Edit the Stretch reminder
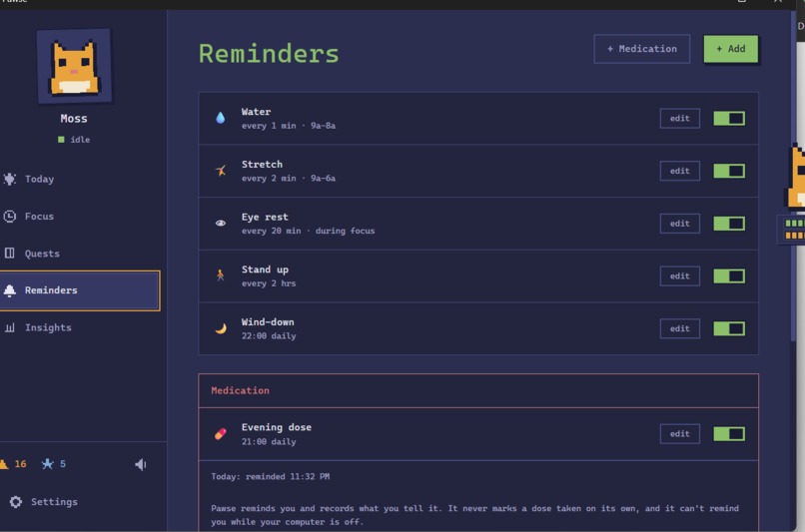This screenshot has width=805, height=532. coord(680,171)
